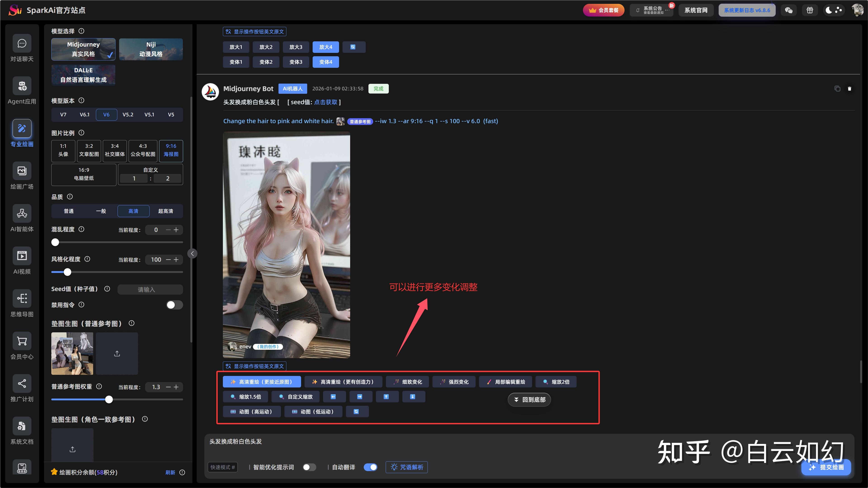Click 点击获取 seed value link
This screenshot has width=868, height=488.
(x=325, y=102)
